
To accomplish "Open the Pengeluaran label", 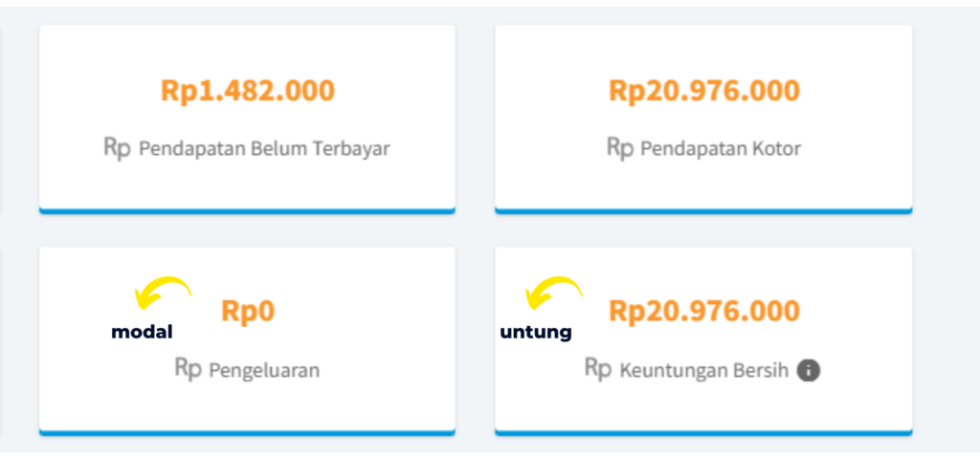I will point(264,370).
